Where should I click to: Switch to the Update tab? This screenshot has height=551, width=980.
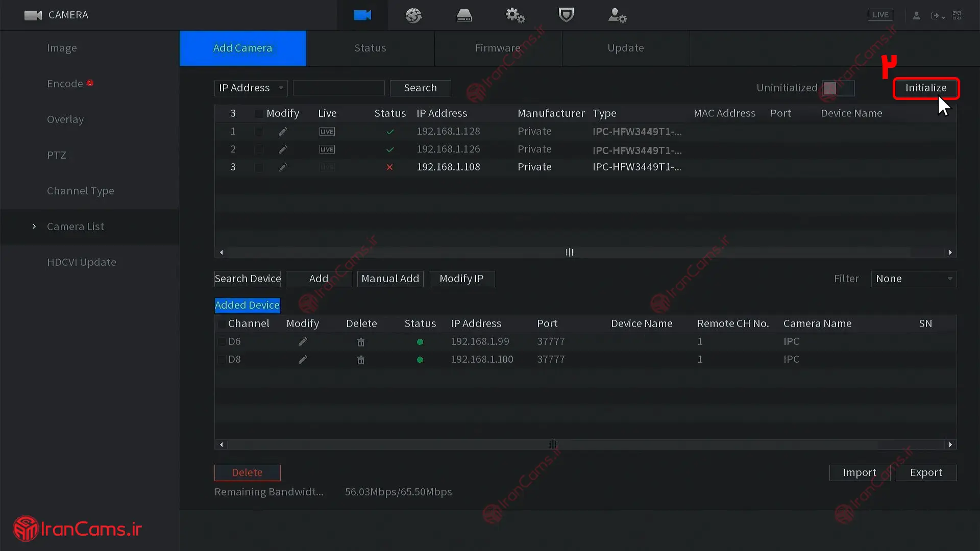point(626,48)
